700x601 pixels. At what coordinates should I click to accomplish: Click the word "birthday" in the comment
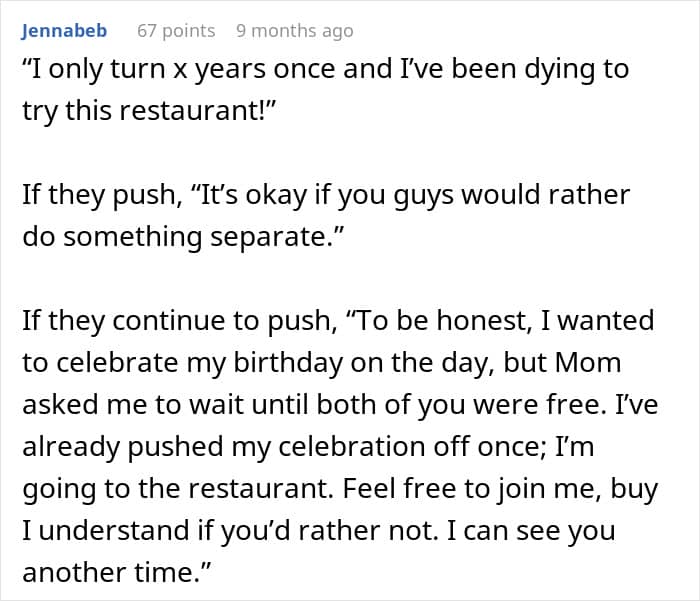(x=288, y=363)
